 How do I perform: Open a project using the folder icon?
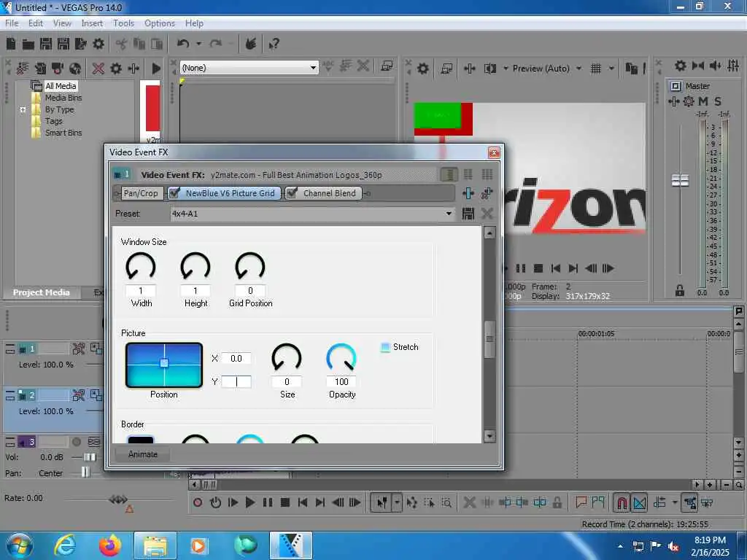coord(28,44)
